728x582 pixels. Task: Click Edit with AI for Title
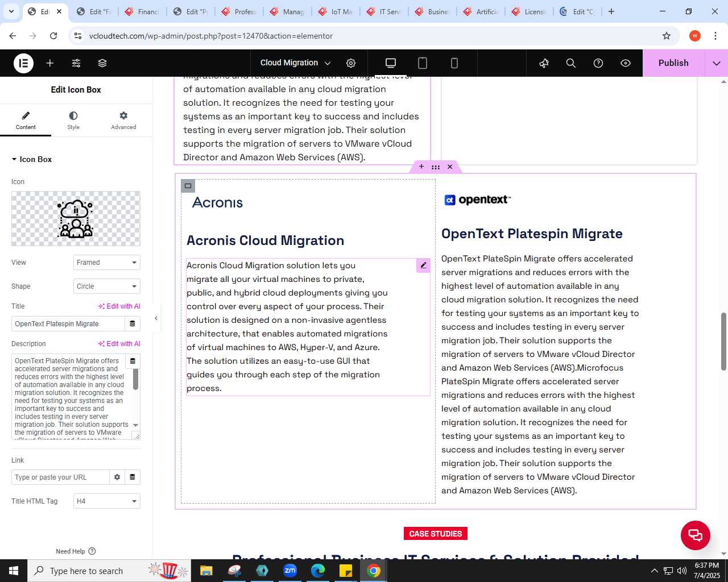[x=119, y=306]
